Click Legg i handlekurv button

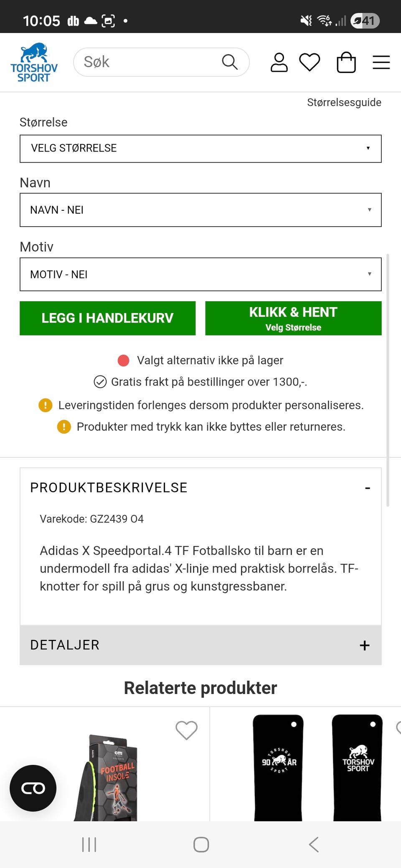point(107,318)
